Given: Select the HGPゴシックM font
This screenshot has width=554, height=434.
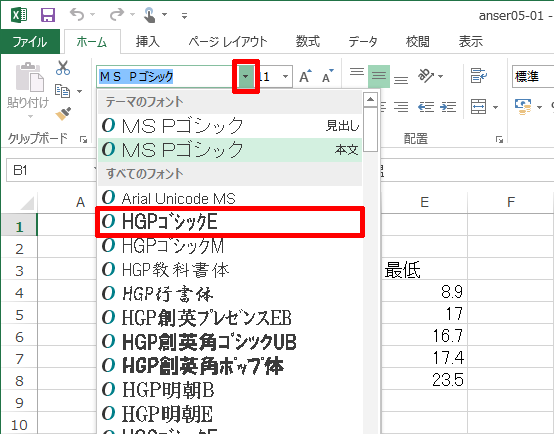Looking at the screenshot, I should pyautogui.click(x=230, y=246).
